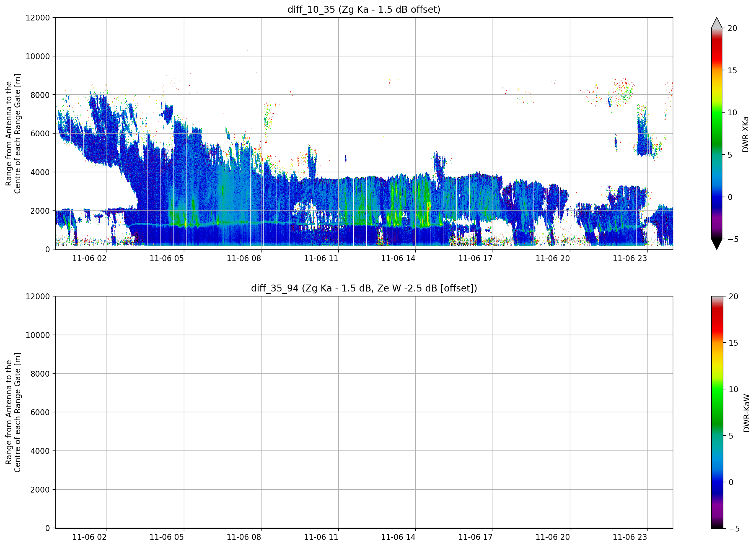Click the 15 tick on DWR-XKa colorbar

click(x=732, y=71)
